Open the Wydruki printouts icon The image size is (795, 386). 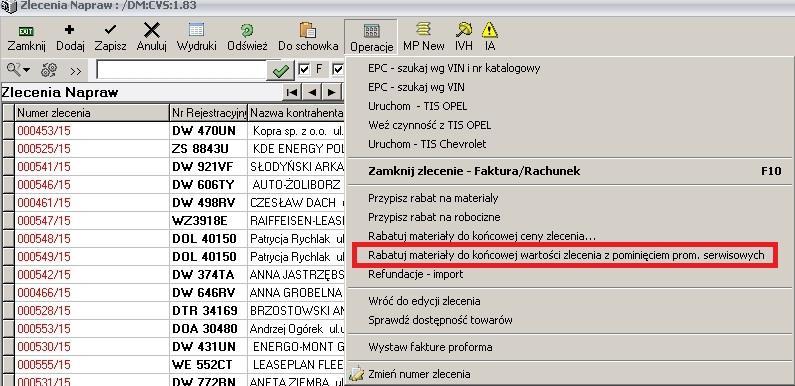coord(196,30)
